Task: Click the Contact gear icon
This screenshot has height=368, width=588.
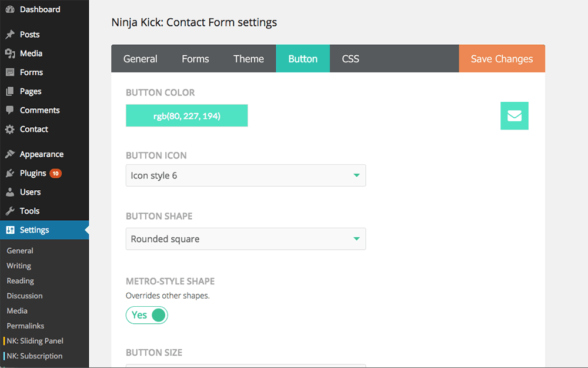Action: (10, 129)
